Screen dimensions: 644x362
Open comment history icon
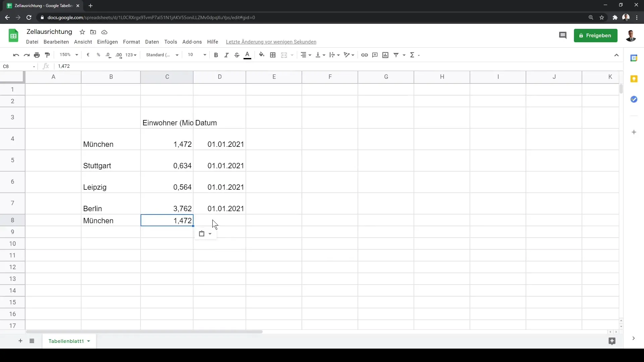click(x=563, y=36)
